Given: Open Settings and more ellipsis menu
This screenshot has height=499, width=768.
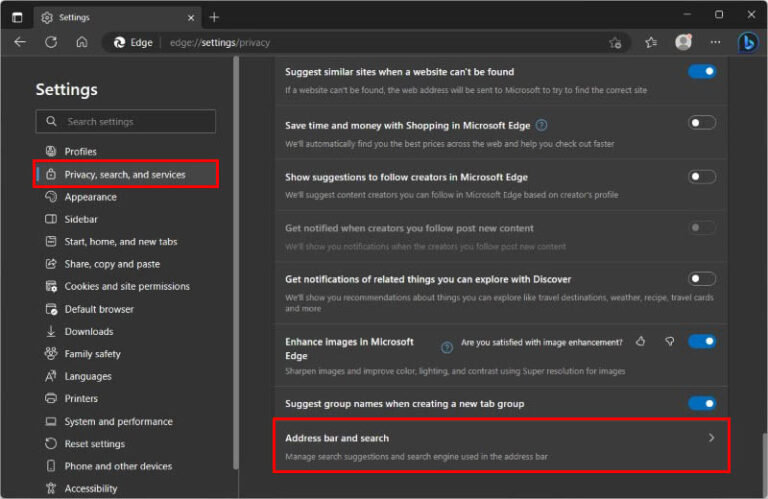Looking at the screenshot, I should [716, 42].
